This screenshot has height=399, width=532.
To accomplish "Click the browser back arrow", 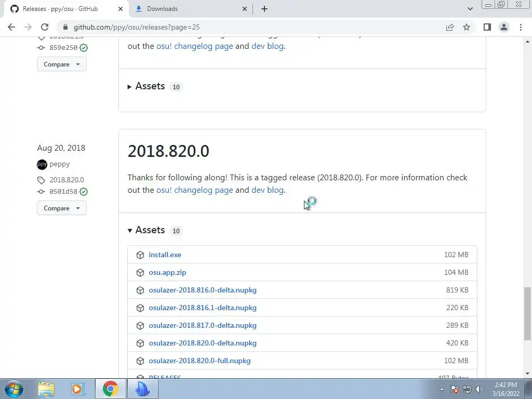I will [11, 27].
